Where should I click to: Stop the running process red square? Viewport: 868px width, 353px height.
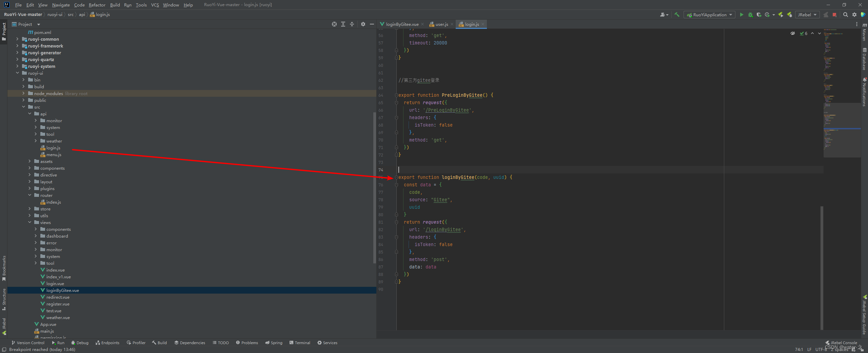(x=834, y=15)
